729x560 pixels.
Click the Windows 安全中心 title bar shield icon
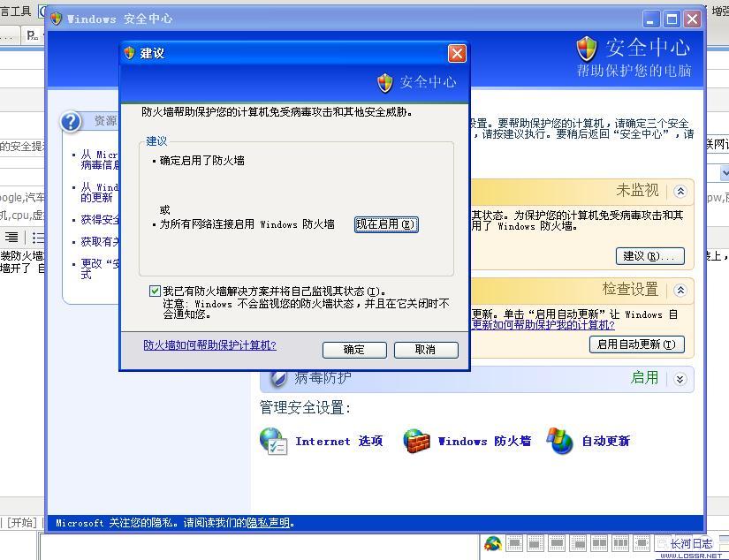57,19
